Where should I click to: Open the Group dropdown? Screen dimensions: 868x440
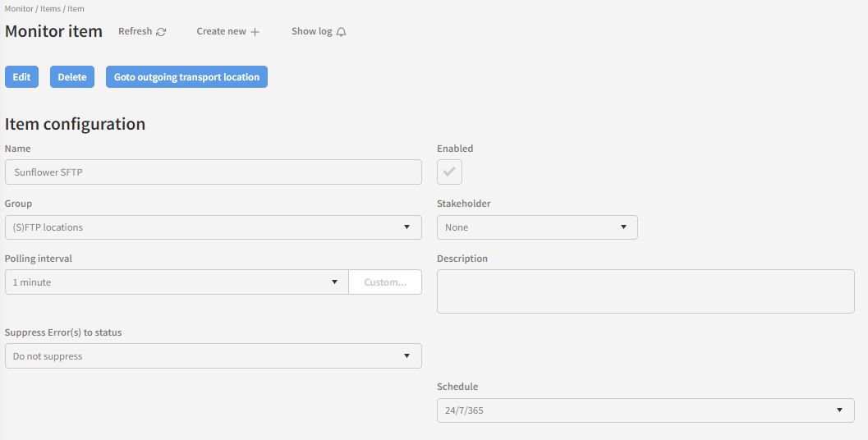214,227
